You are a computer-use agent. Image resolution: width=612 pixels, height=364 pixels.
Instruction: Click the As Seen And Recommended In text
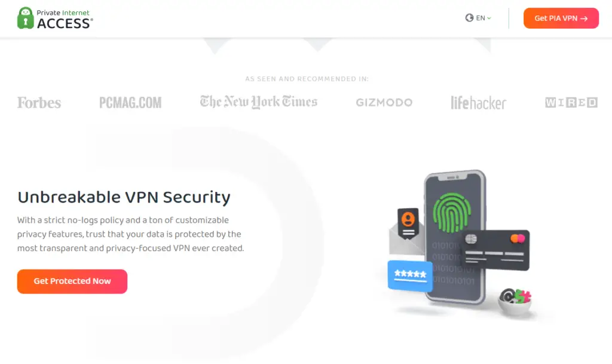click(x=307, y=79)
